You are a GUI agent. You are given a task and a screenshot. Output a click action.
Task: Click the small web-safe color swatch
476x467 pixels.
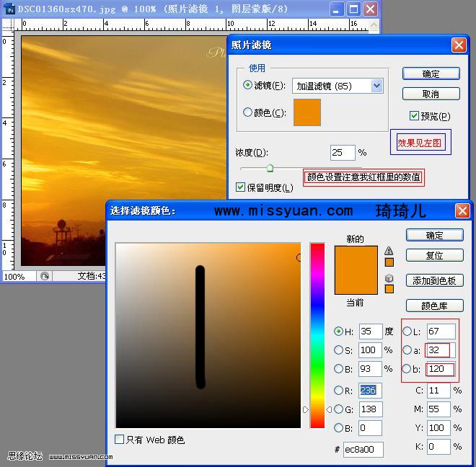click(x=389, y=289)
